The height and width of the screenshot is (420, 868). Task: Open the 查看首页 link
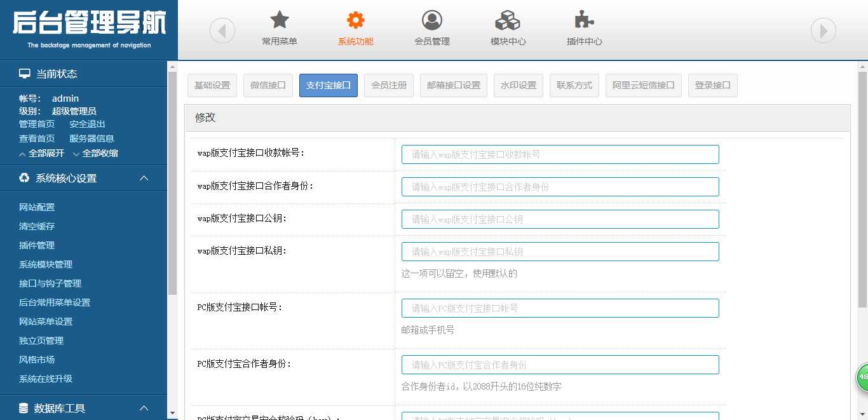pos(37,138)
